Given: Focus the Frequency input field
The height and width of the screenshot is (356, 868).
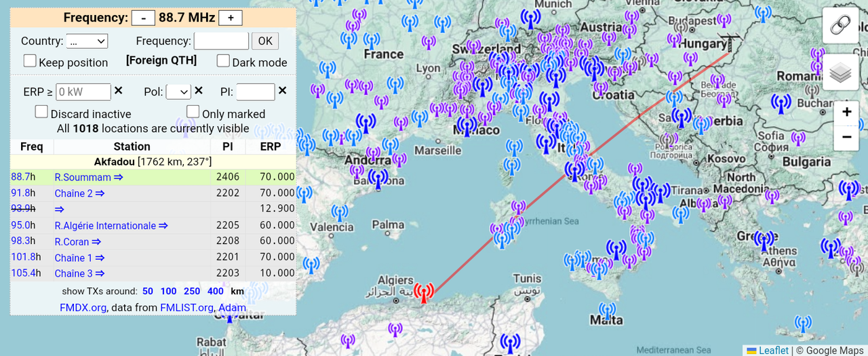Looking at the screenshot, I should [x=221, y=41].
